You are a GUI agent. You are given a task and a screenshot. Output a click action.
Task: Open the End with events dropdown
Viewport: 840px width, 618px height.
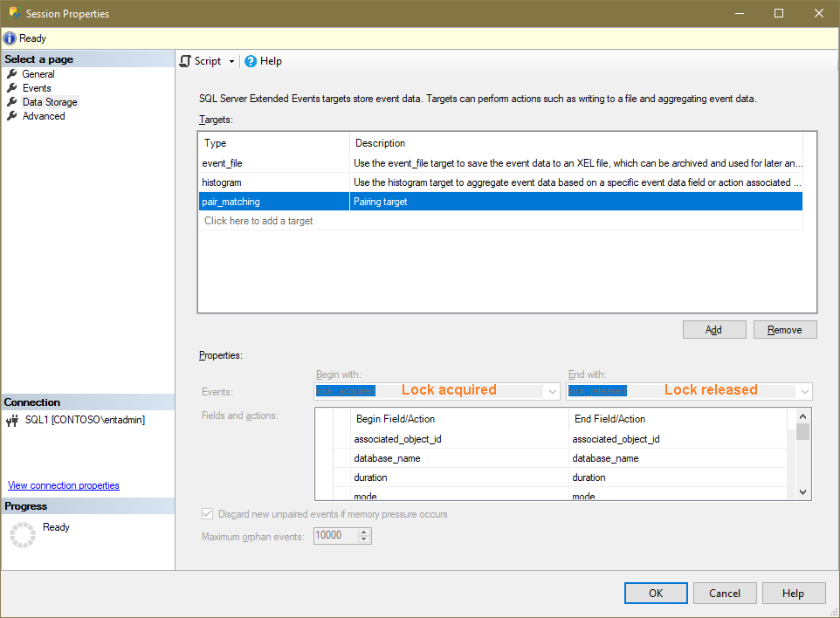pyautogui.click(x=805, y=391)
